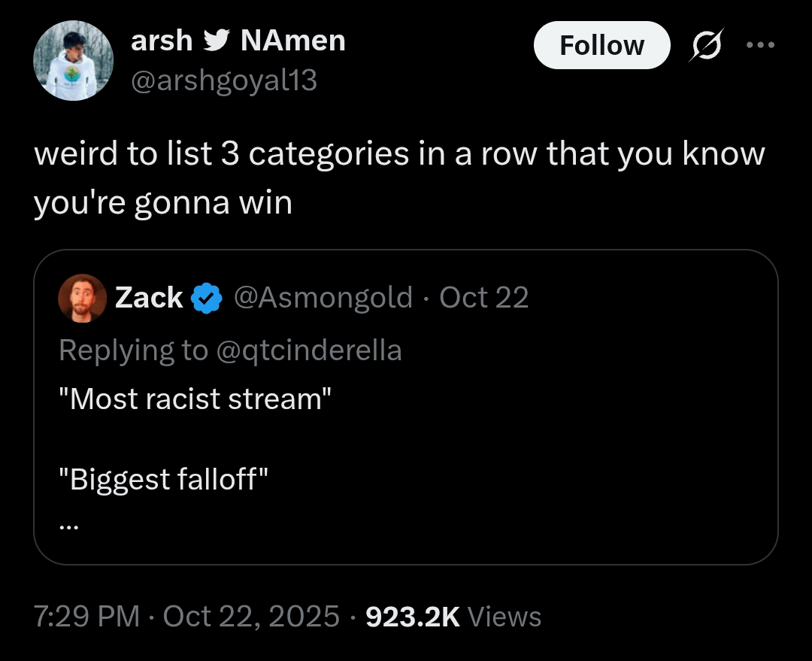Click the "NAmen" display name text
Image resolution: width=812 pixels, height=661 pixels.
[x=292, y=41]
